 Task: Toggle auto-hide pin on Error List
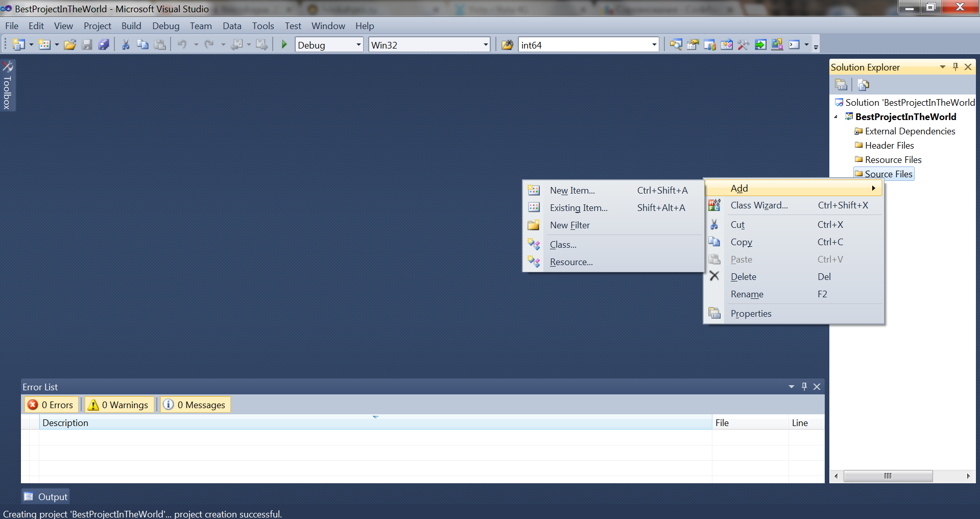(804, 387)
